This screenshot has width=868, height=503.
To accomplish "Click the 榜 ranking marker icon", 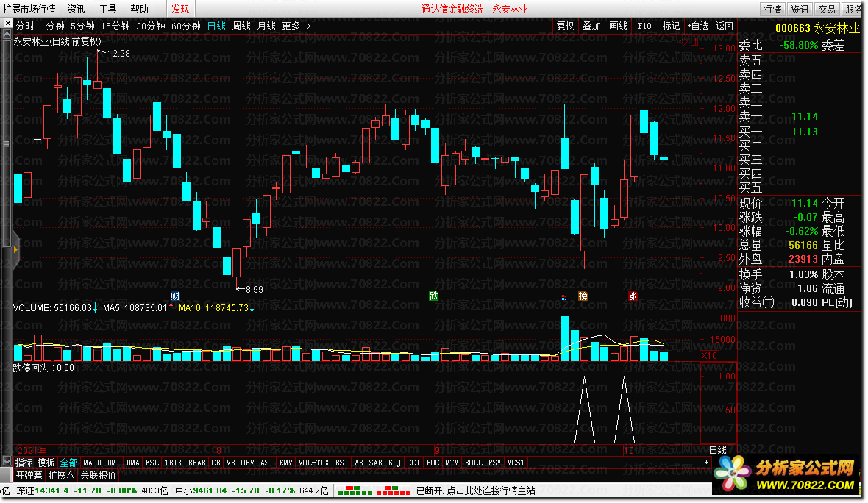I will (583, 296).
